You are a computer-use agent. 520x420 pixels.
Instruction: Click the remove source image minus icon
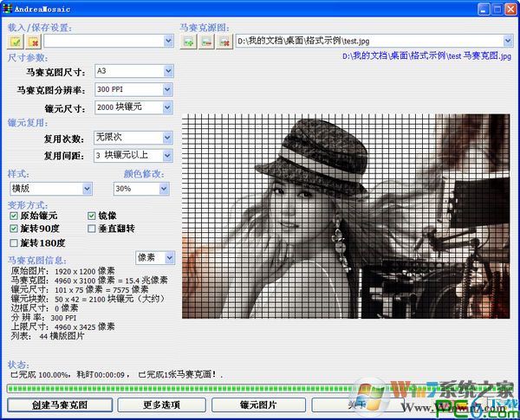coord(205,41)
